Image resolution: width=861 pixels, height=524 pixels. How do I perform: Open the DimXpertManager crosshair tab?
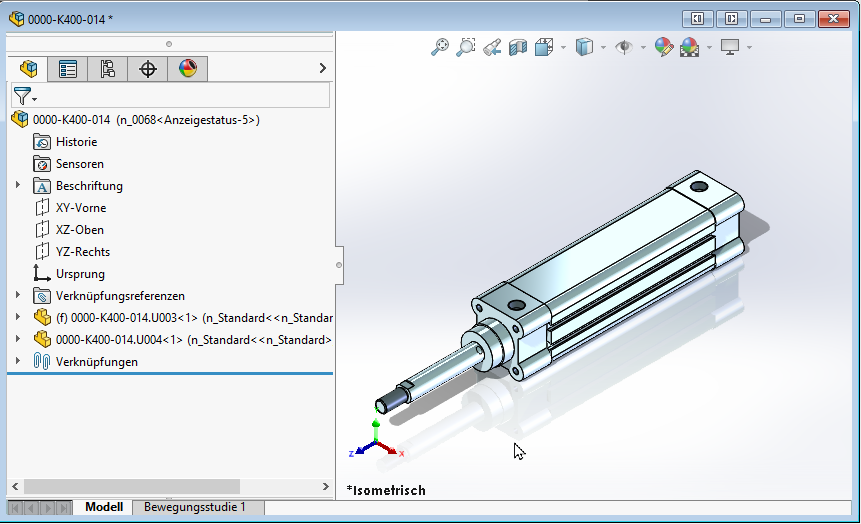point(148,69)
